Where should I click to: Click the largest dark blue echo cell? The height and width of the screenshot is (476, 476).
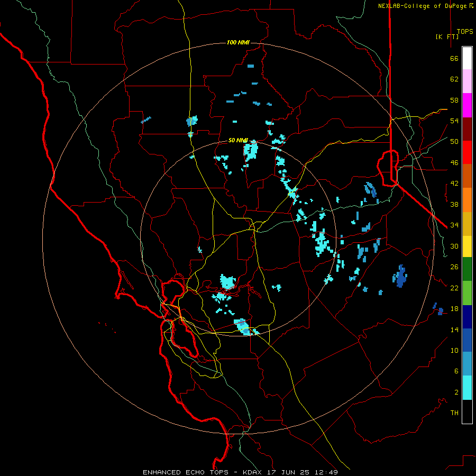[401, 276]
